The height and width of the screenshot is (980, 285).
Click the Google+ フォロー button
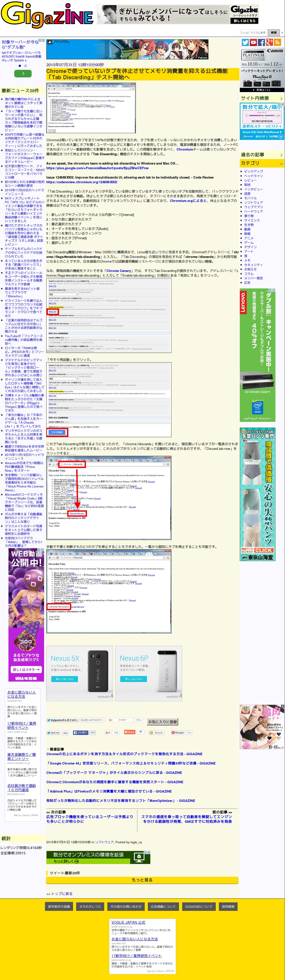[x=121, y=720]
